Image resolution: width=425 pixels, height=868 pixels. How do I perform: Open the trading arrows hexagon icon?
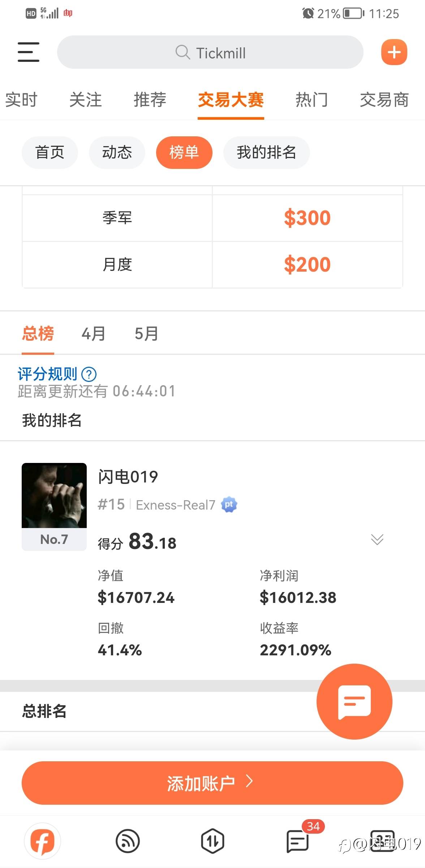pyautogui.click(x=212, y=841)
